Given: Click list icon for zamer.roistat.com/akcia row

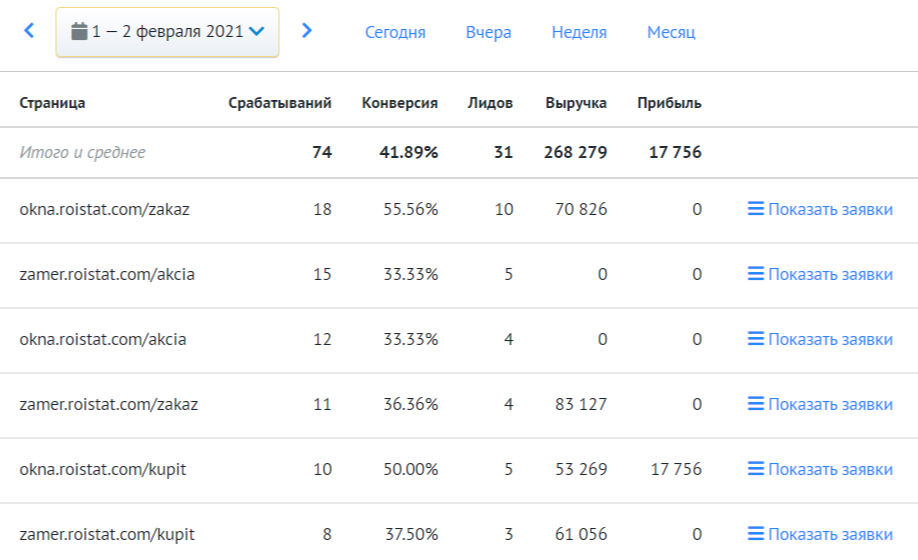Looking at the screenshot, I should click(756, 274).
